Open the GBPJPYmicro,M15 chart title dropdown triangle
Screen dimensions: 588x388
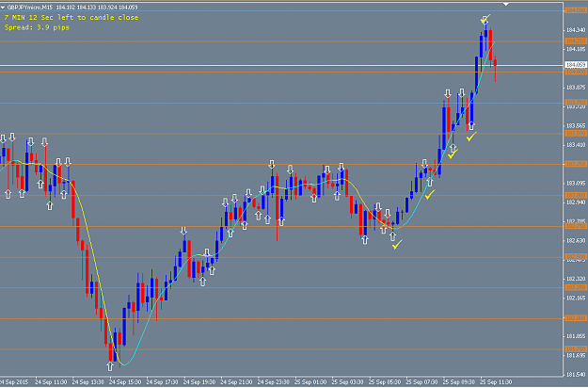tap(3, 8)
